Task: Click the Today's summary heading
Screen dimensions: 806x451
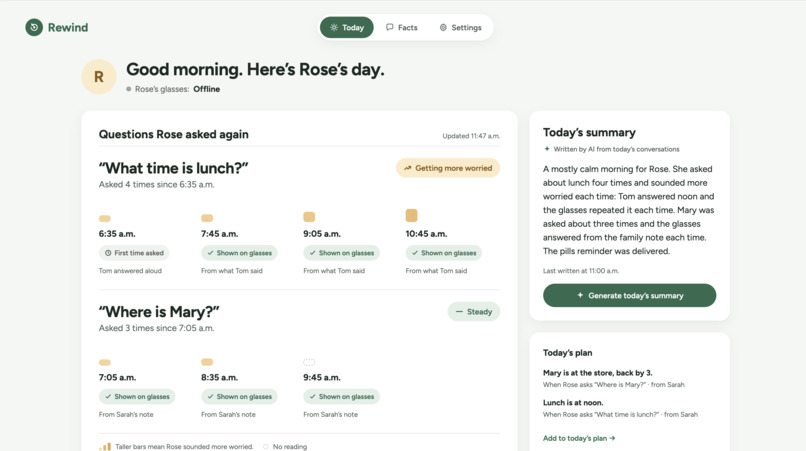Action: click(589, 132)
